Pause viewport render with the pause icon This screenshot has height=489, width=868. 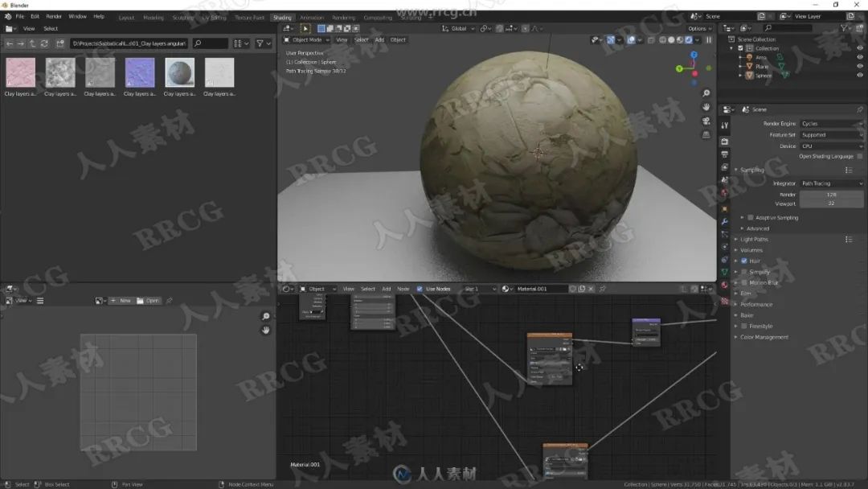pyautogui.click(x=709, y=40)
